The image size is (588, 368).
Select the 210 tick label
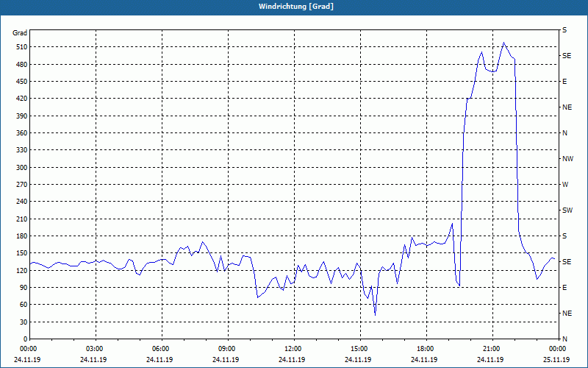click(x=22, y=219)
